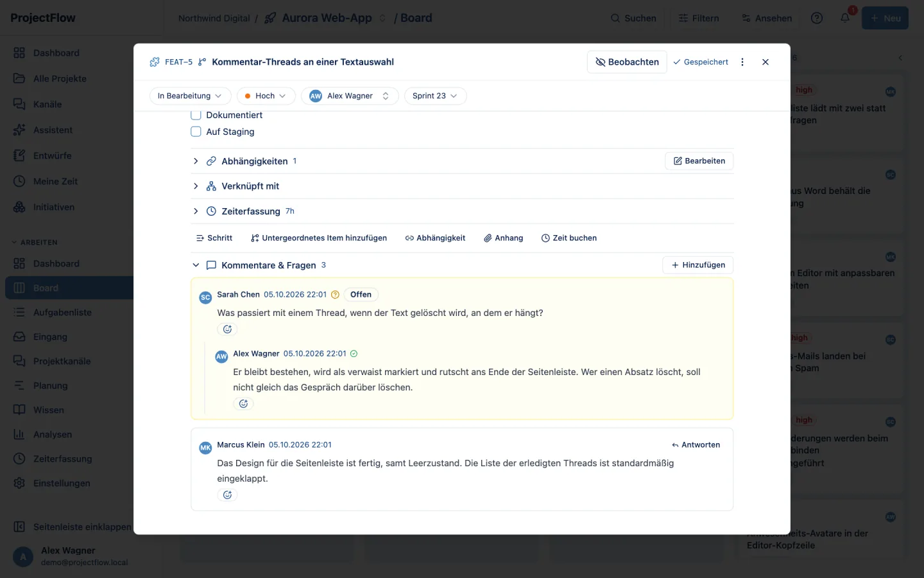Click the FEAT-5 item ID
Image resolution: width=924 pixels, height=578 pixels.
click(178, 62)
